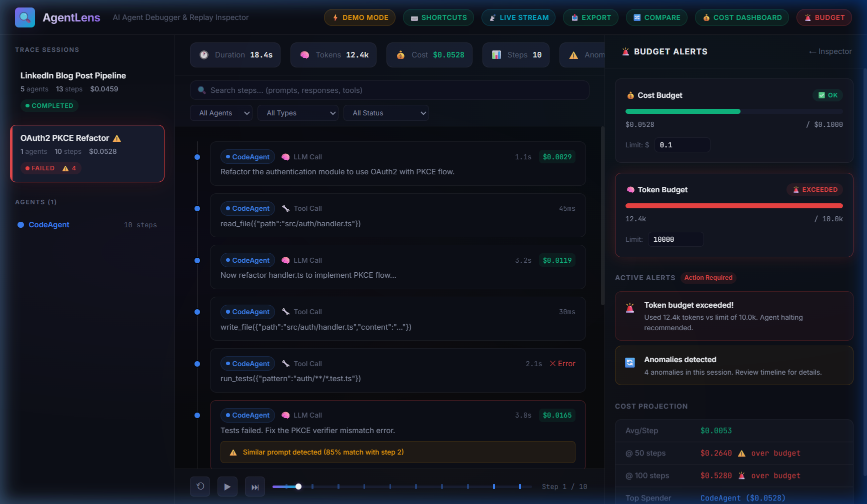Click the OK checkmark status badge
The width and height of the screenshot is (867, 504).
828,95
